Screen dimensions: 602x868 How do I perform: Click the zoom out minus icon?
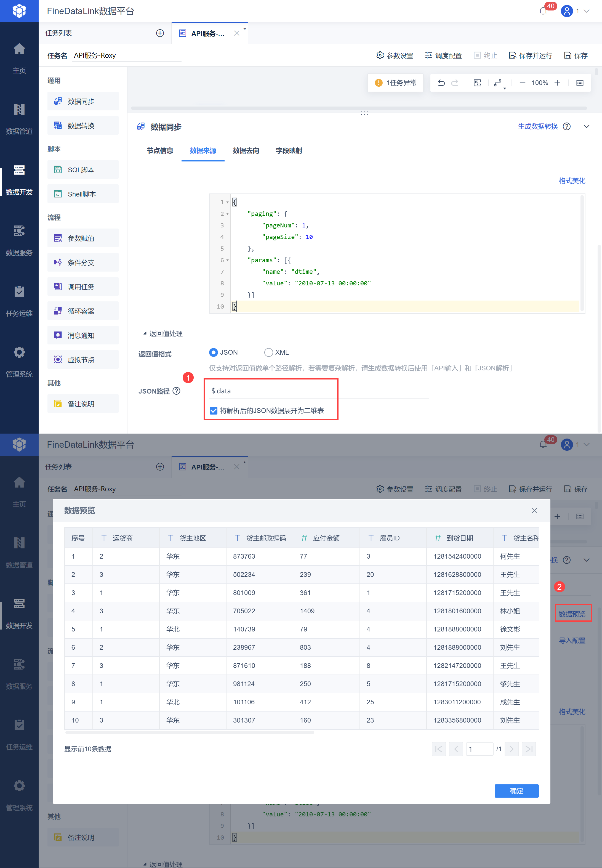point(522,83)
